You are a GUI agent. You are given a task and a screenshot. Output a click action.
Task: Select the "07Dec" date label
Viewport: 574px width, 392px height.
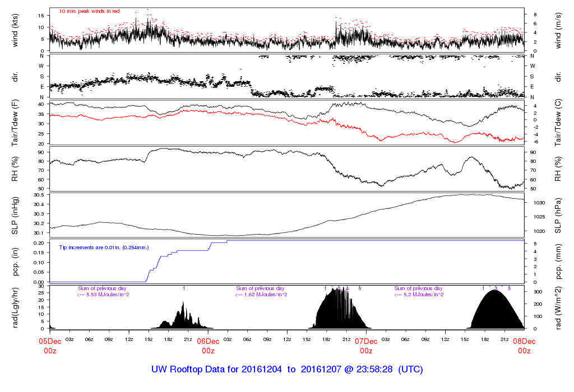(x=366, y=341)
